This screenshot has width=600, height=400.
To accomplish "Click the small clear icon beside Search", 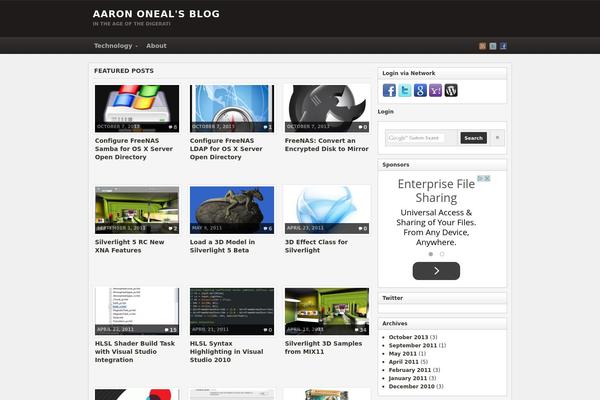I will [497, 138].
